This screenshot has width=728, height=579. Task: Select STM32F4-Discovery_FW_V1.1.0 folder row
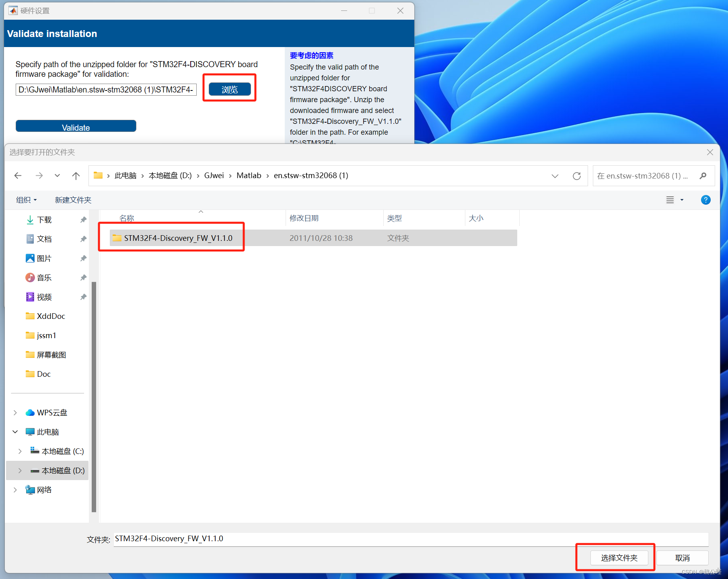tap(313, 238)
